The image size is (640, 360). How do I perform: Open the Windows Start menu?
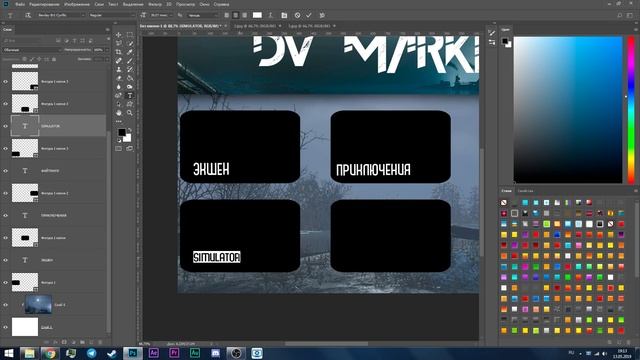click(8, 353)
